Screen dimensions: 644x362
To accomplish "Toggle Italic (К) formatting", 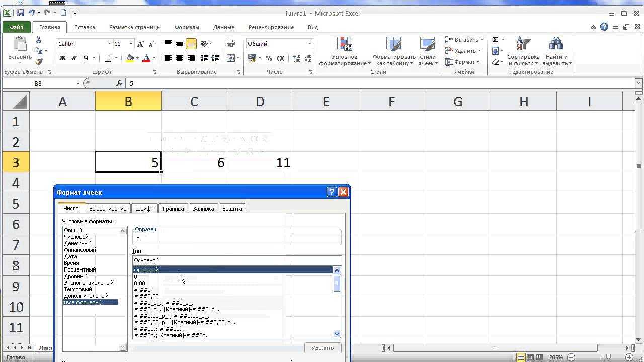I will coord(74,58).
